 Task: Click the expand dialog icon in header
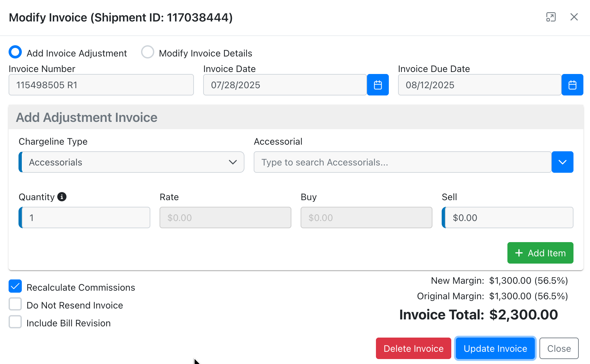pyautogui.click(x=551, y=17)
